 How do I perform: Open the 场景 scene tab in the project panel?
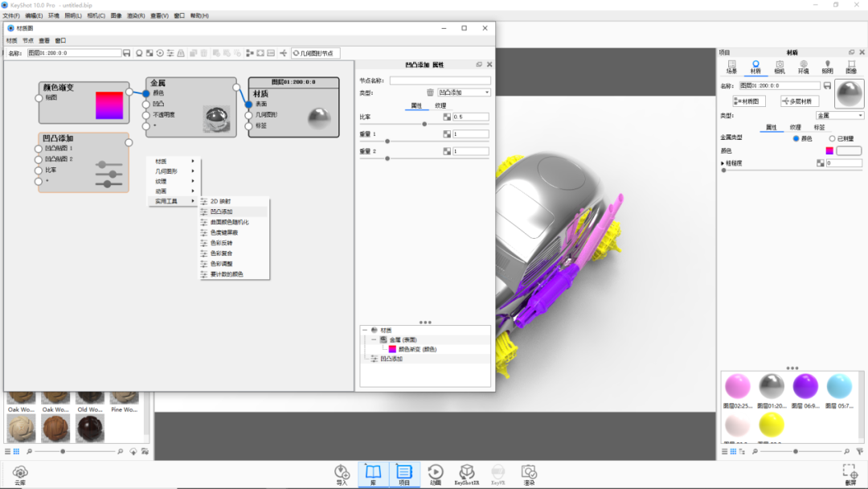tap(732, 67)
